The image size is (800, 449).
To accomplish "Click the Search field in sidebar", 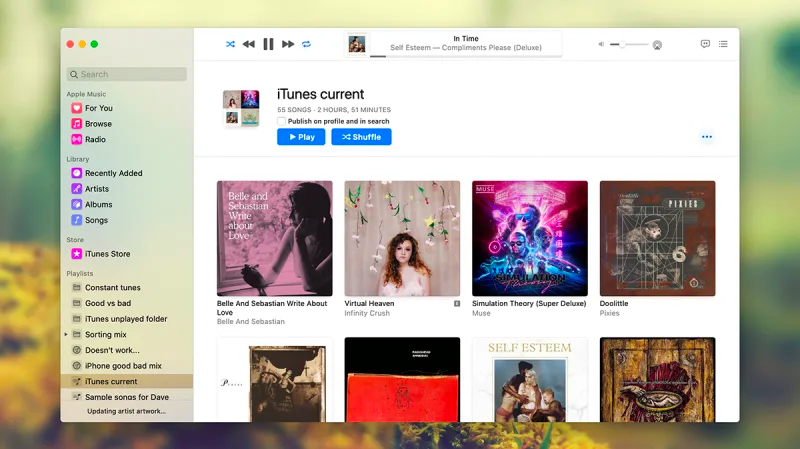I will [127, 74].
